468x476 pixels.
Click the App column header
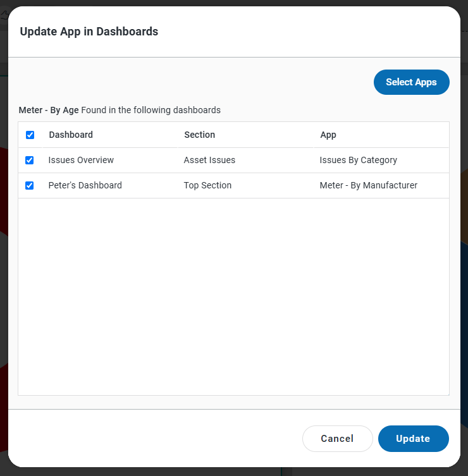pos(328,135)
